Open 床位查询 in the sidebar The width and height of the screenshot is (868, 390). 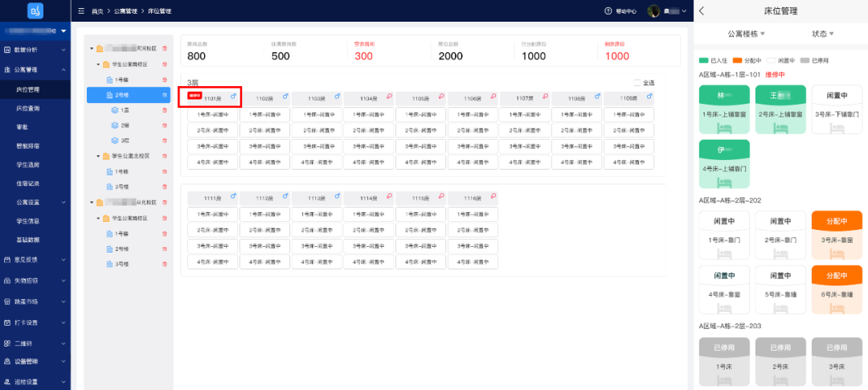[x=28, y=108]
